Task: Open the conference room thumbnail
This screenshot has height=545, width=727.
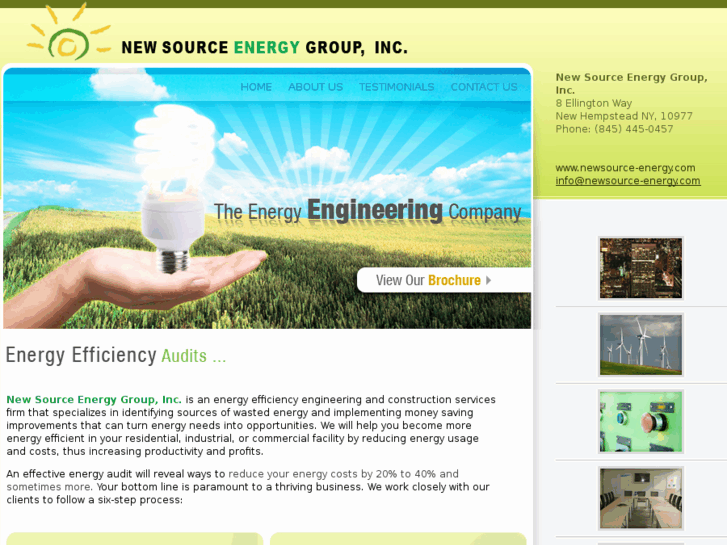Action: click(x=641, y=499)
